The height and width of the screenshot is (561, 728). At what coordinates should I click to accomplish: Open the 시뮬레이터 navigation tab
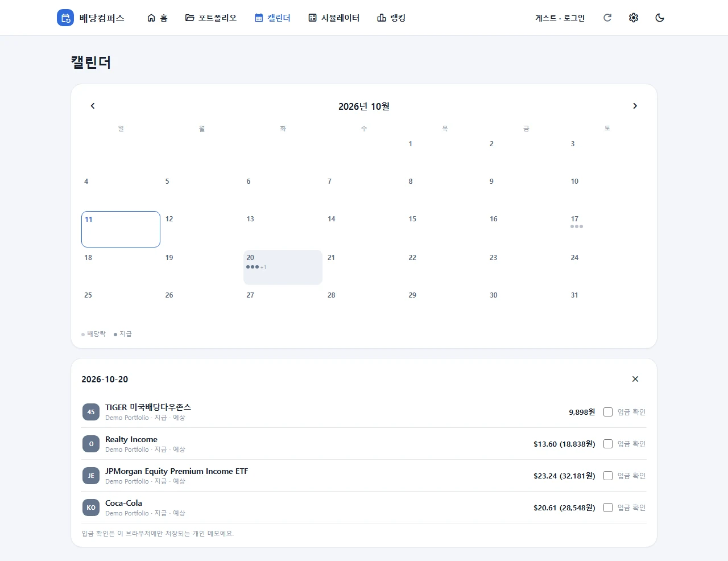[334, 18]
